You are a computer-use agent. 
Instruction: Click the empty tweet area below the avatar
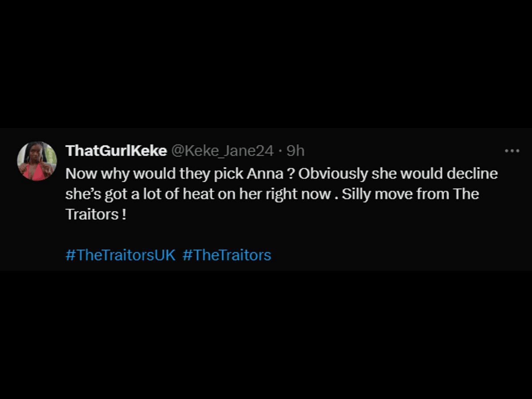click(37, 222)
